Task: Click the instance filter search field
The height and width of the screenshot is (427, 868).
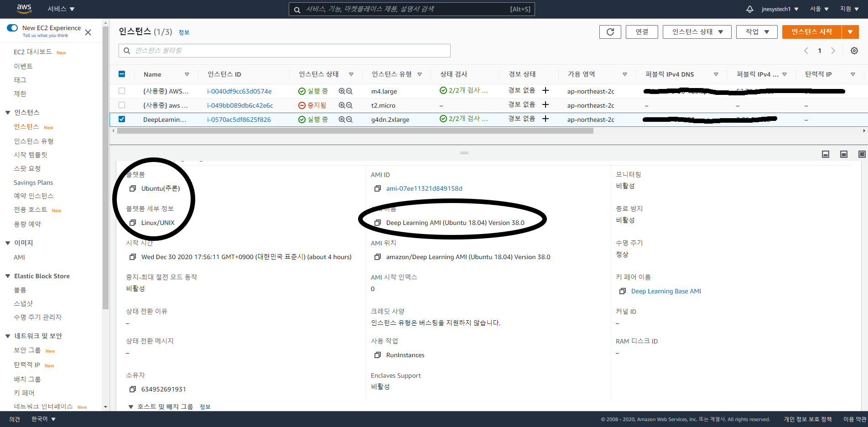Action: click(x=285, y=51)
